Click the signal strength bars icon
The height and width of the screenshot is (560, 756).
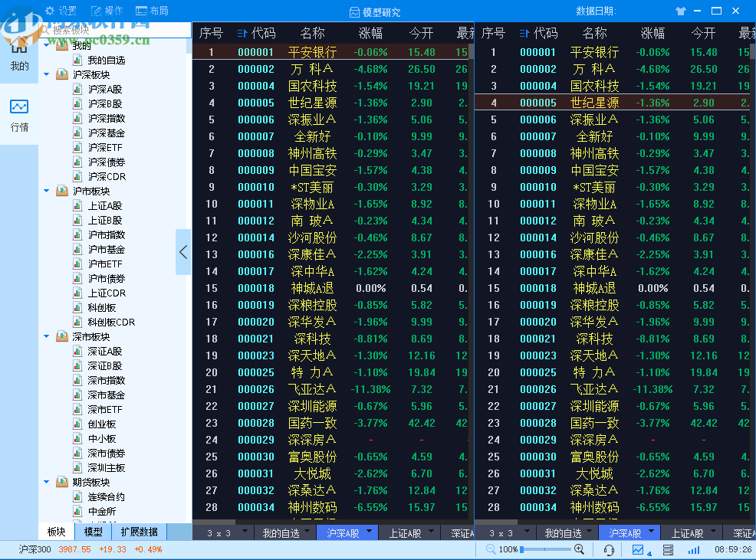[693, 549]
